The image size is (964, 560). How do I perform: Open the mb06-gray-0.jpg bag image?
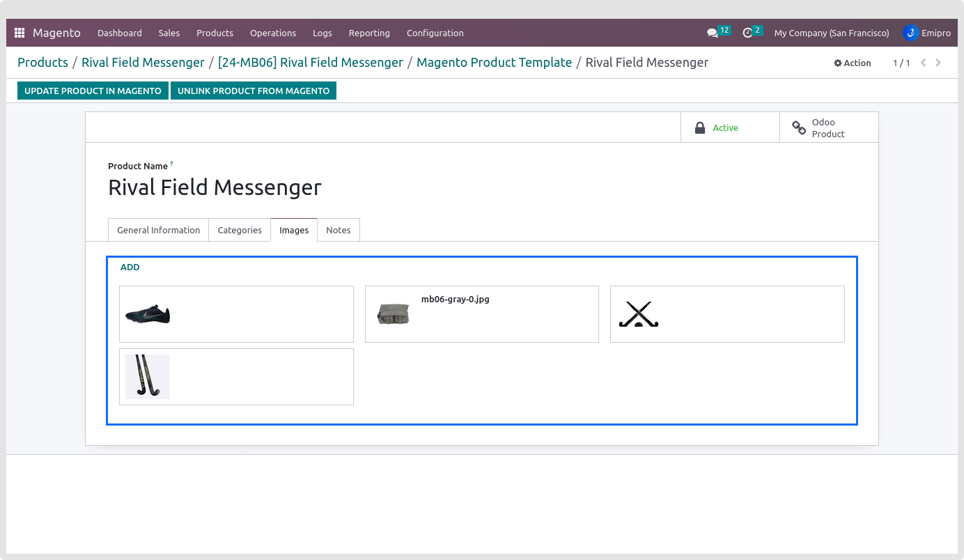pyautogui.click(x=394, y=314)
